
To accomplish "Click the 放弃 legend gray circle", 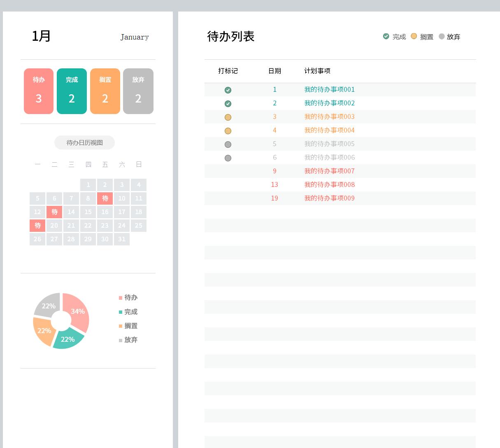I will 442,36.
